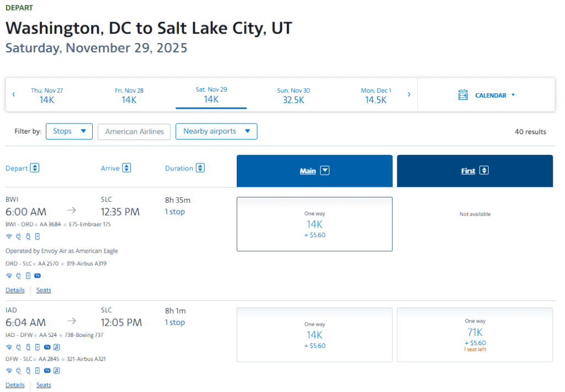Choose the 71K First fare for IAD flight
This screenshot has height=392, width=565.
tap(475, 335)
